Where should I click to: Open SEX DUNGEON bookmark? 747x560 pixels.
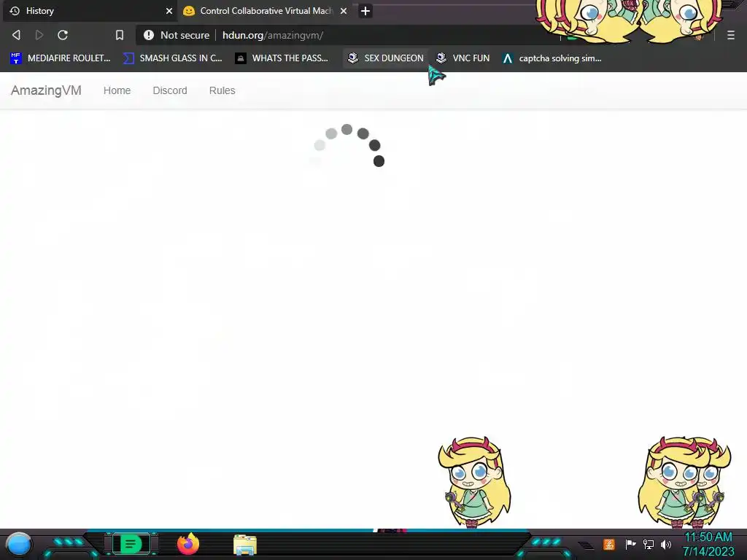(385, 58)
